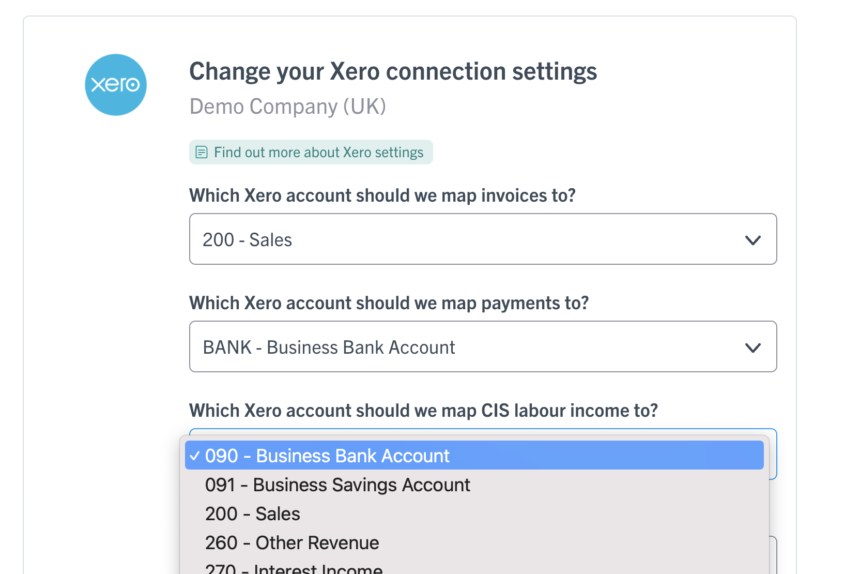860x574 pixels.
Task: Pick 200 - Sales from the open list
Action: coord(474,514)
